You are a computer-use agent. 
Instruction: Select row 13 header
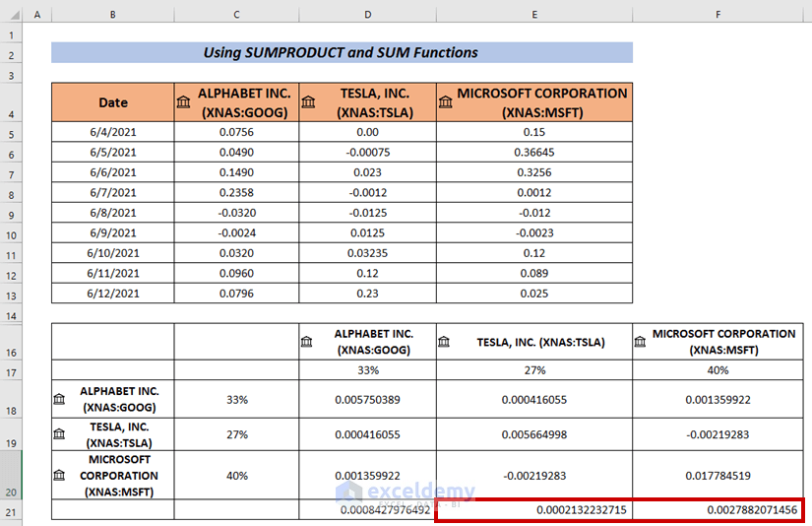tap(11, 294)
